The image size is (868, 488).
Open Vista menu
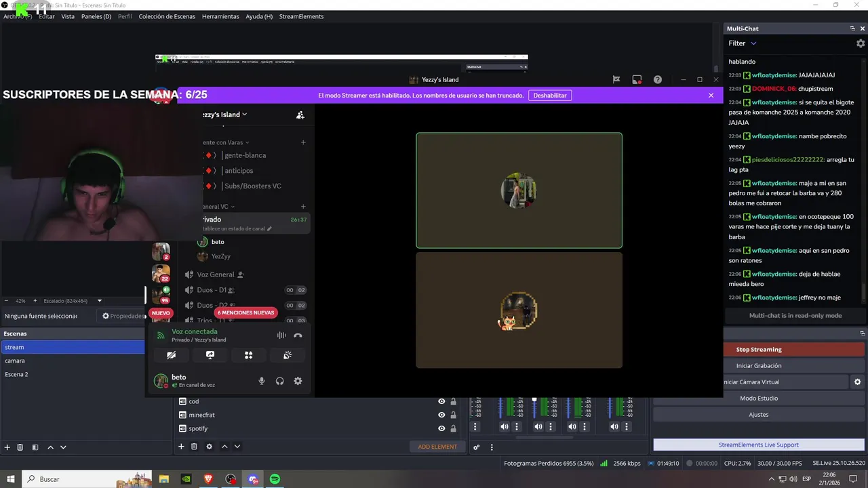click(68, 16)
